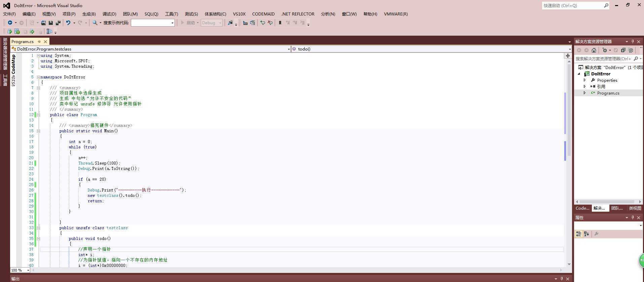This screenshot has height=282, width=644.
Task: Save current file using the single-disk icon
Action: 51,23
